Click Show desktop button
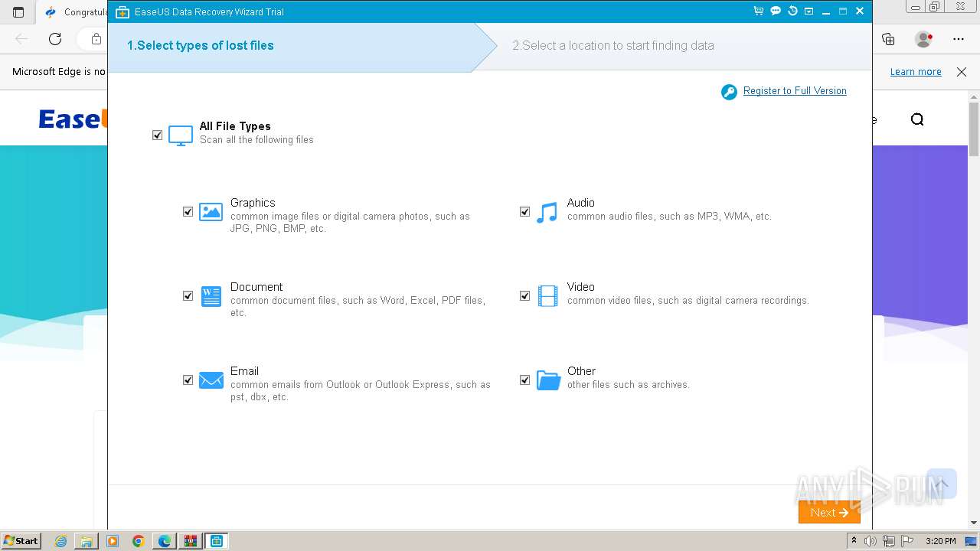 (971, 541)
